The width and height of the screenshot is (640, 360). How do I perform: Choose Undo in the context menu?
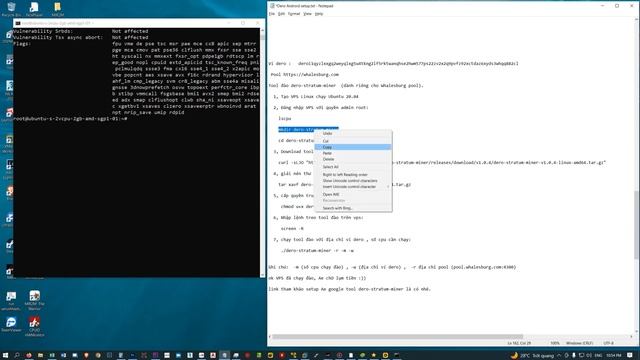tap(353, 133)
